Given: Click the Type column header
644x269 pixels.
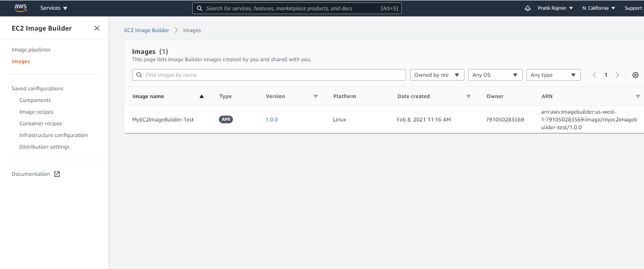Looking at the screenshot, I should (x=225, y=96).
